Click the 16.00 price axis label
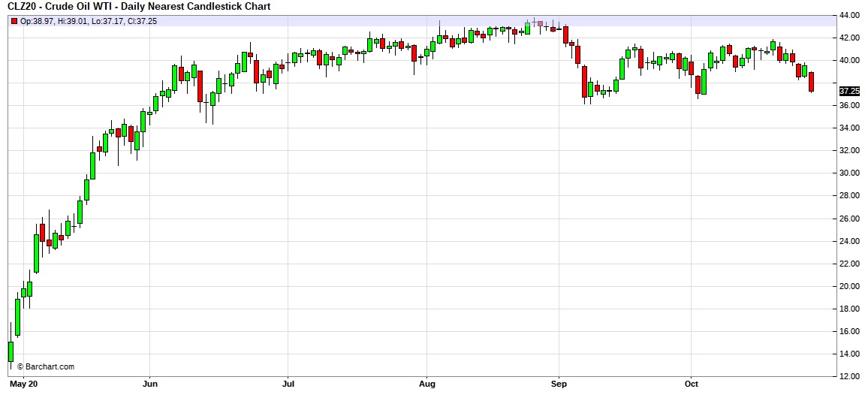Image resolution: width=868 pixels, height=407 pixels. [x=850, y=331]
